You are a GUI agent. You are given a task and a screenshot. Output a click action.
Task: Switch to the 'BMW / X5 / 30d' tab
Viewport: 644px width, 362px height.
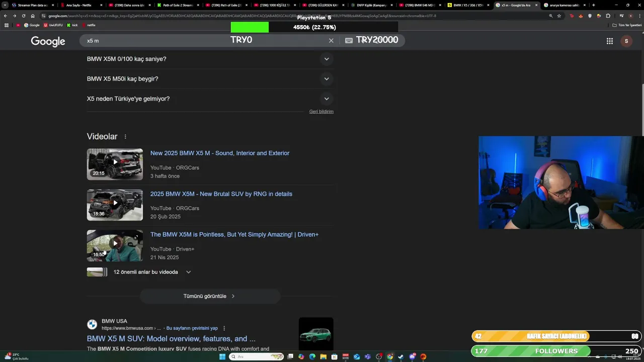[x=468, y=5]
